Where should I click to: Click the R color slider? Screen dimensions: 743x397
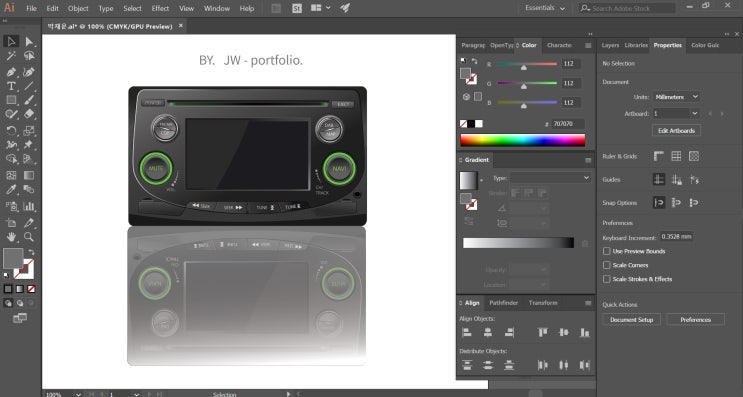(527, 64)
